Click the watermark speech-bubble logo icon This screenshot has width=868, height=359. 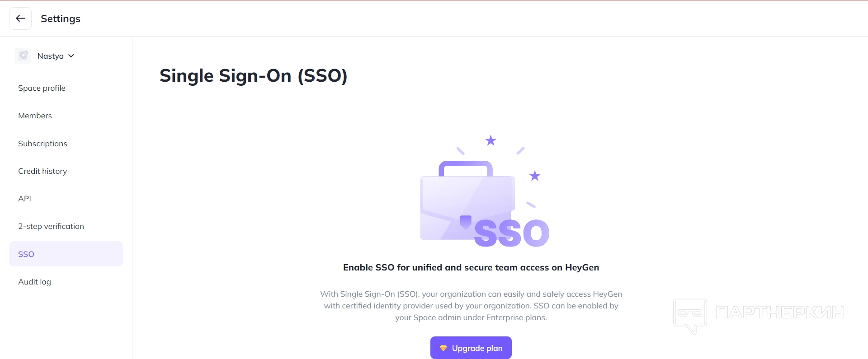[x=690, y=315]
